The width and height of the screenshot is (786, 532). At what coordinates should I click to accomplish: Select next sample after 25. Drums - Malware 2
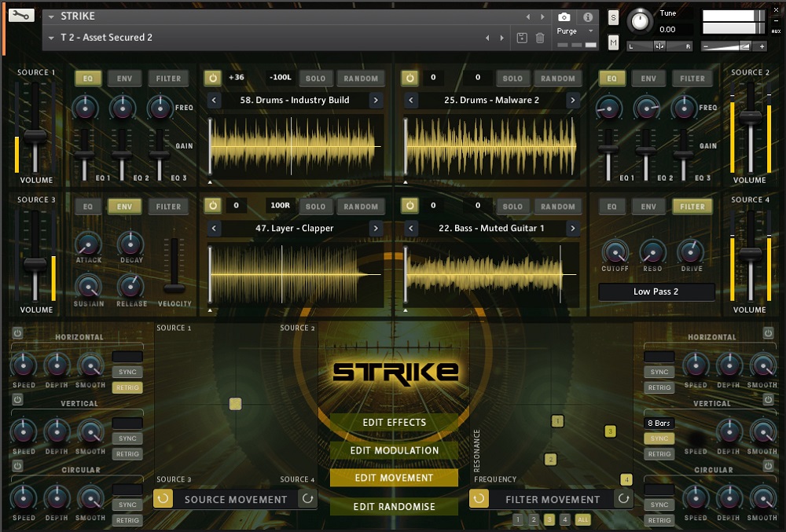(572, 100)
